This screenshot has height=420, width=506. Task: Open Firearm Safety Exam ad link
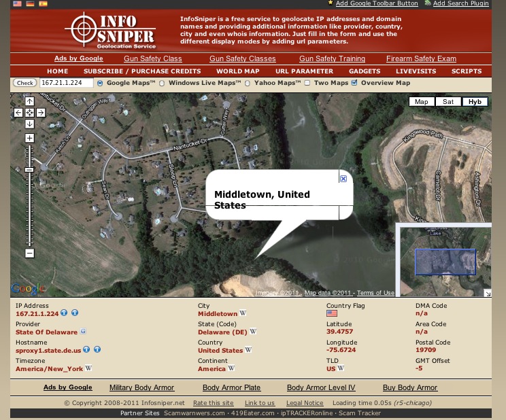coord(422,58)
